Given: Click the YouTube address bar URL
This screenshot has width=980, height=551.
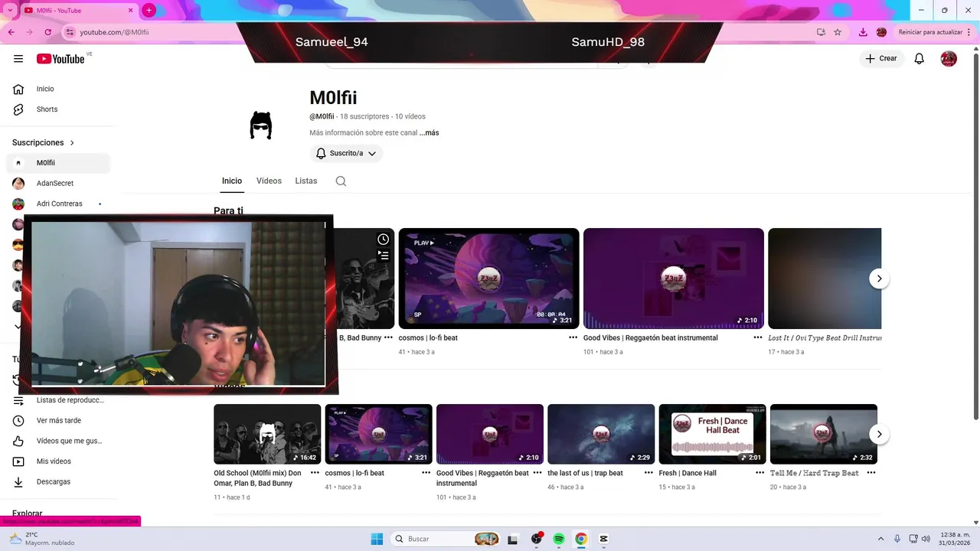Looking at the screenshot, I should (x=115, y=32).
